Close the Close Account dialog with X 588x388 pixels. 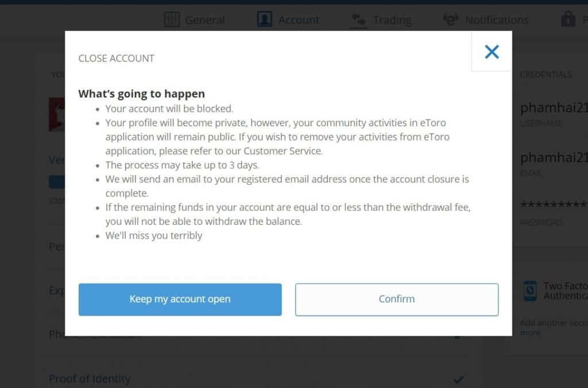(492, 52)
